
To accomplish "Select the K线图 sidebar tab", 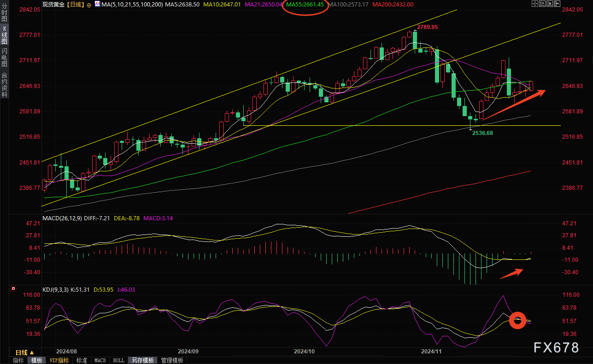I will [4, 35].
